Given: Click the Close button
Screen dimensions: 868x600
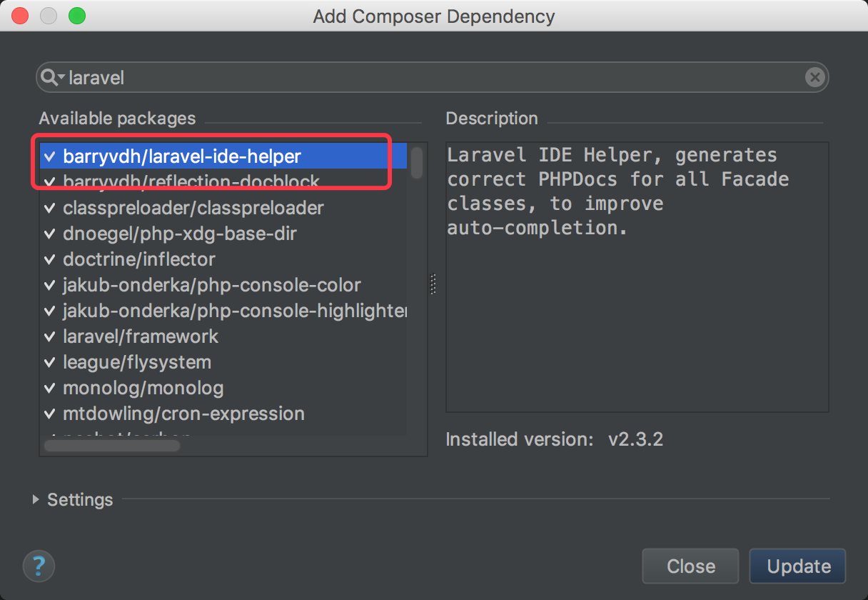Looking at the screenshot, I should coord(690,566).
